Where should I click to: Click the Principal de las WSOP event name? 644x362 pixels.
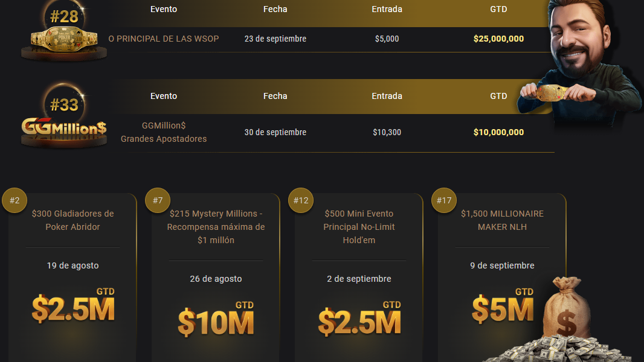(164, 39)
